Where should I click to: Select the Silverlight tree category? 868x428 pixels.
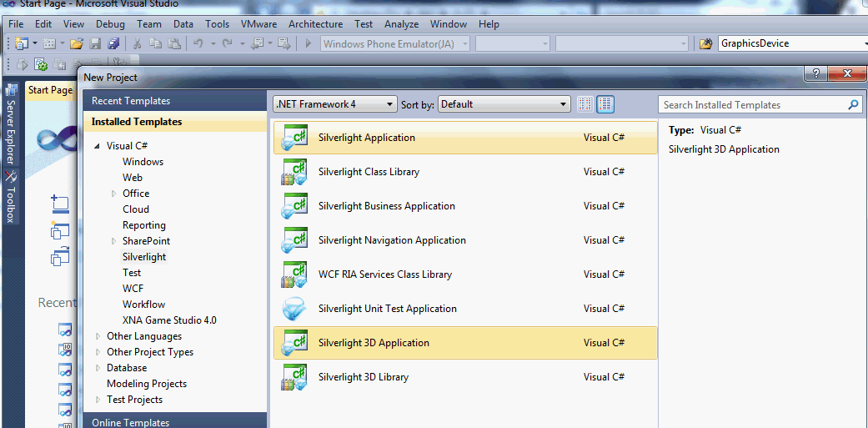[x=144, y=257]
